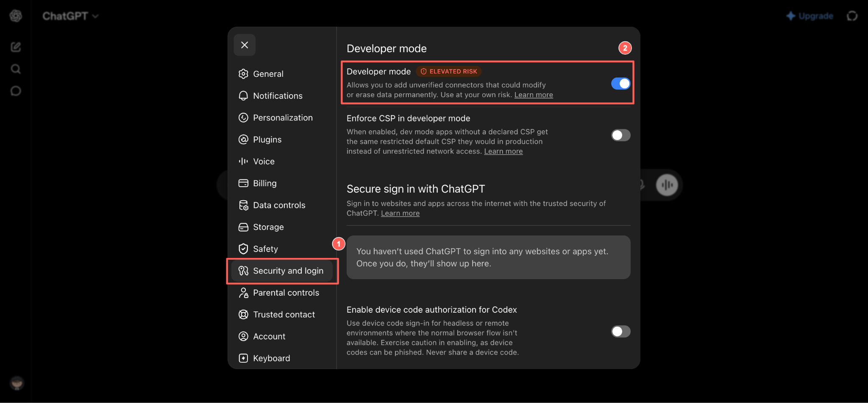Screen dimensions: 868x403
Task: Click the Safety shield icon
Action: pos(243,249)
